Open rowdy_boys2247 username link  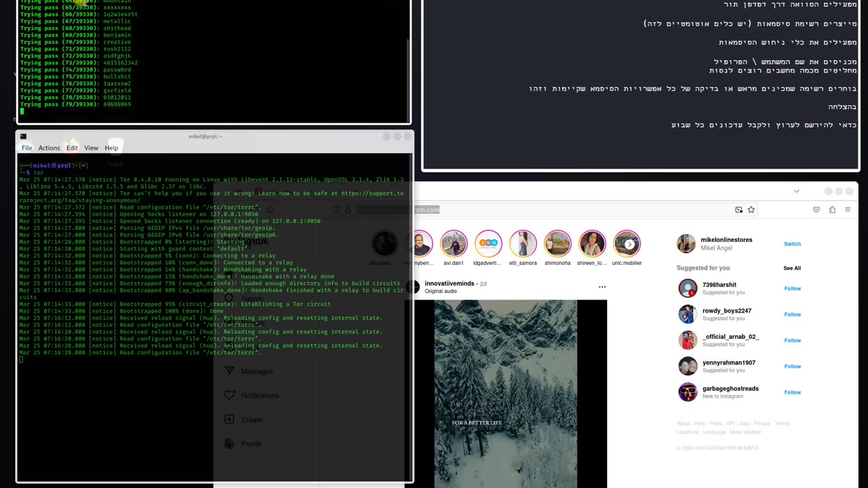click(x=727, y=310)
